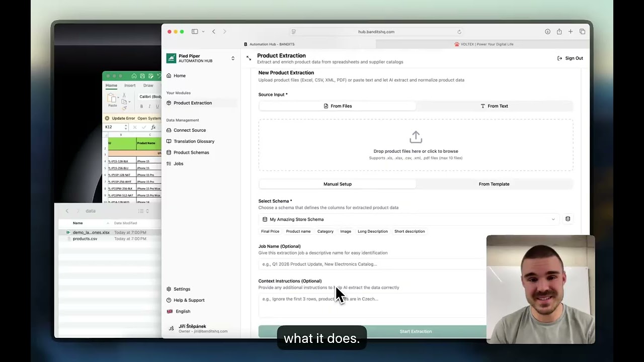Screen dimensions: 644x362
Task: Go back in Safari history
Action: [x=214, y=32]
